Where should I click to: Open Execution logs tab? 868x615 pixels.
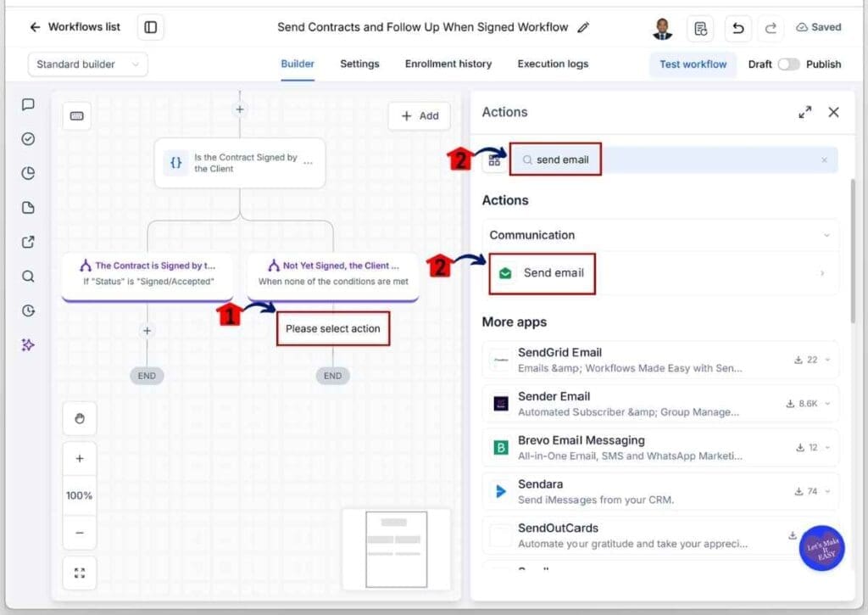553,64
